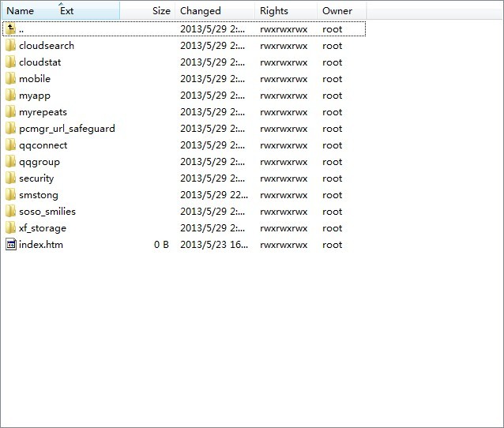Click the cloudstat folder name

(x=39, y=62)
